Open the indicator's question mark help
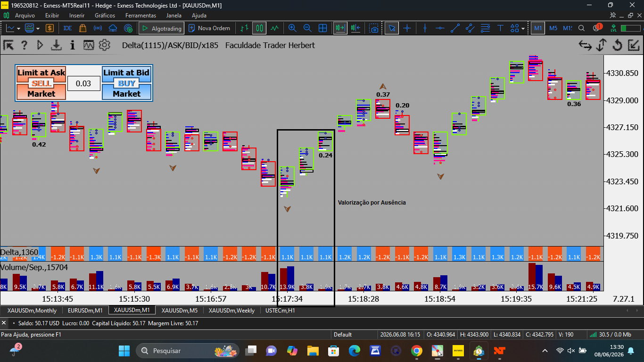Image resolution: width=644 pixels, height=362 pixels. 25,45
